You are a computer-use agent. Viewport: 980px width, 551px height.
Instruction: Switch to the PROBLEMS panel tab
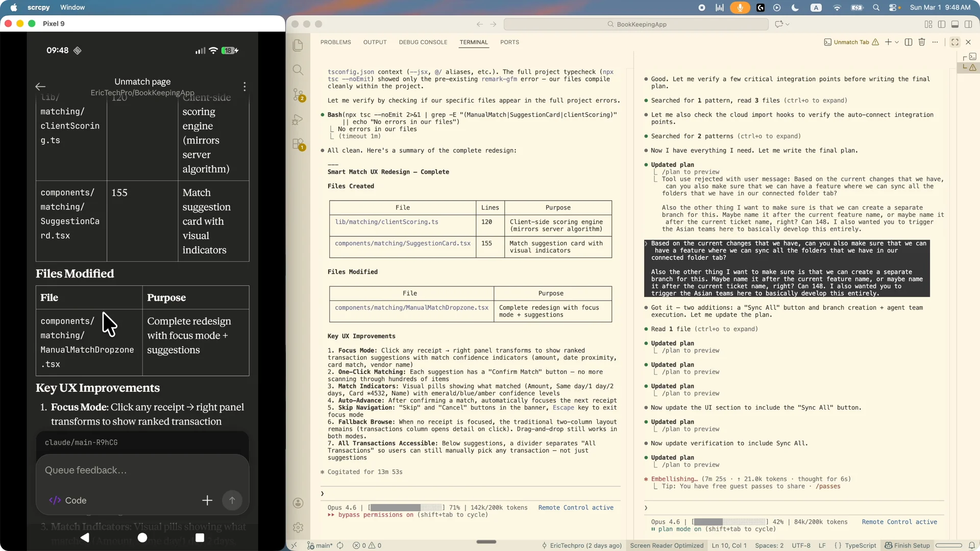click(x=335, y=42)
